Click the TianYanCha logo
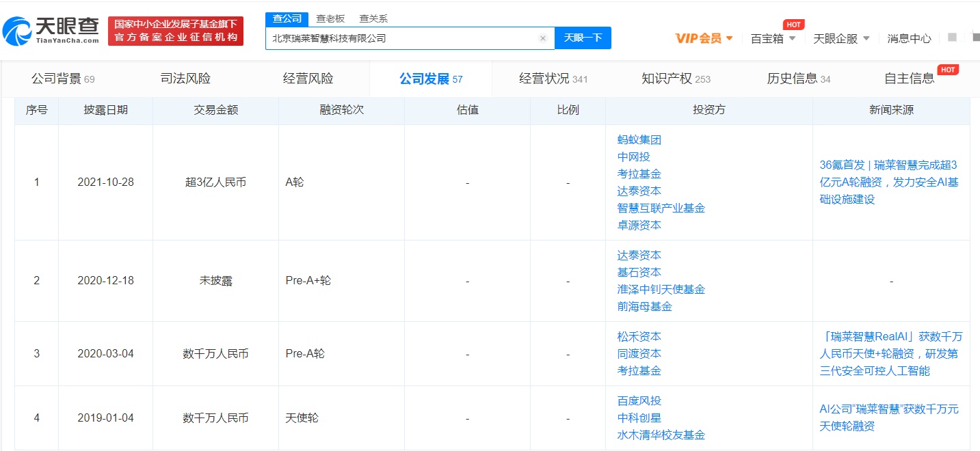980x451 pixels. tap(51, 30)
